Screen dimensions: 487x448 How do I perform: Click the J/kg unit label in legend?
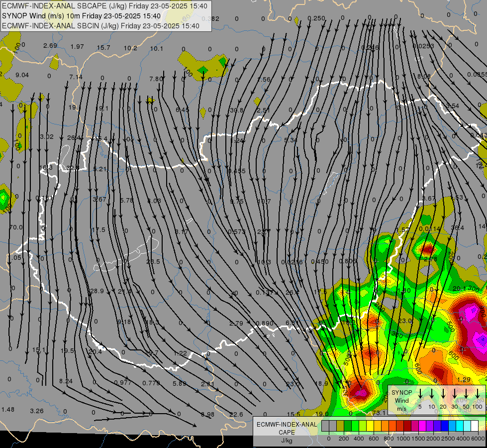click(x=287, y=441)
